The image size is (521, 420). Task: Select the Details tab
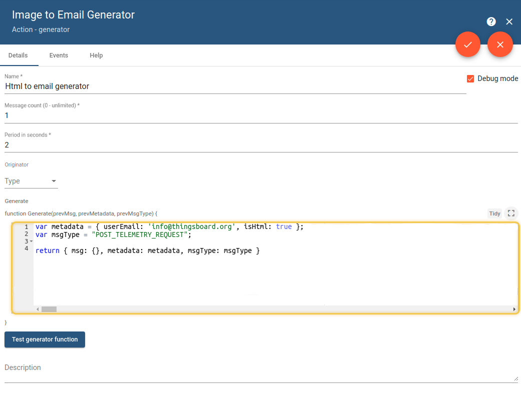pos(18,55)
